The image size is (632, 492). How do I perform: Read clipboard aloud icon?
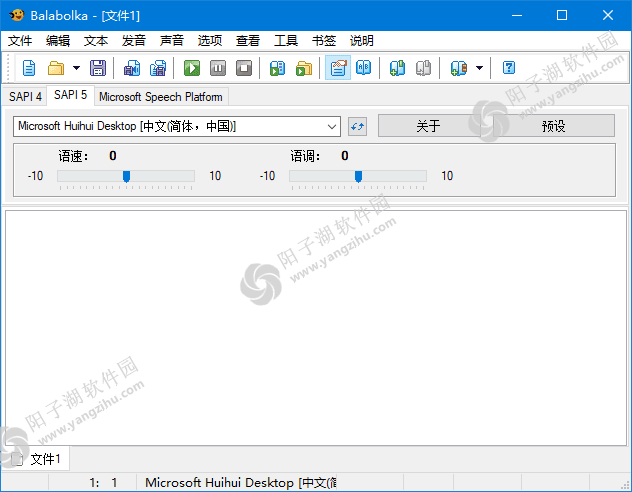pos(277,68)
